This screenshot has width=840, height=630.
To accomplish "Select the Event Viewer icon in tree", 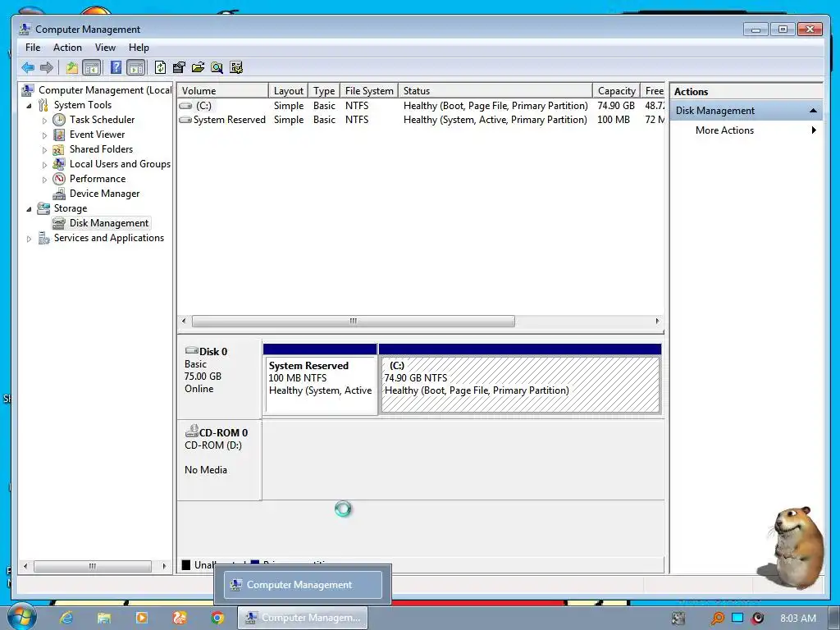I will coord(59,135).
